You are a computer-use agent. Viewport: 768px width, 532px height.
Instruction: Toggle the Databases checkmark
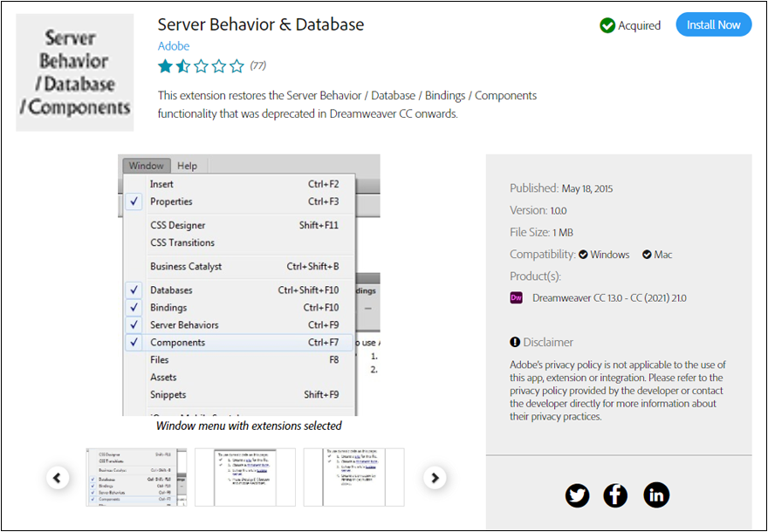click(134, 290)
